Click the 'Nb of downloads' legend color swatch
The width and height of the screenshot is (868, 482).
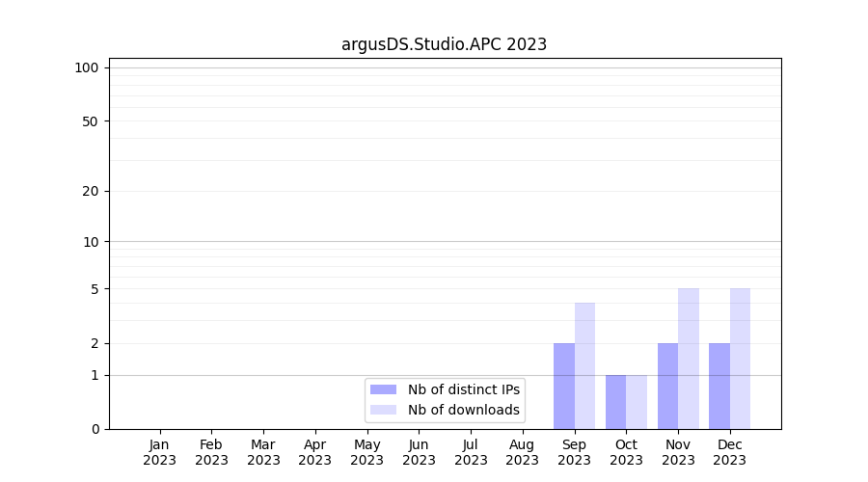pos(383,410)
